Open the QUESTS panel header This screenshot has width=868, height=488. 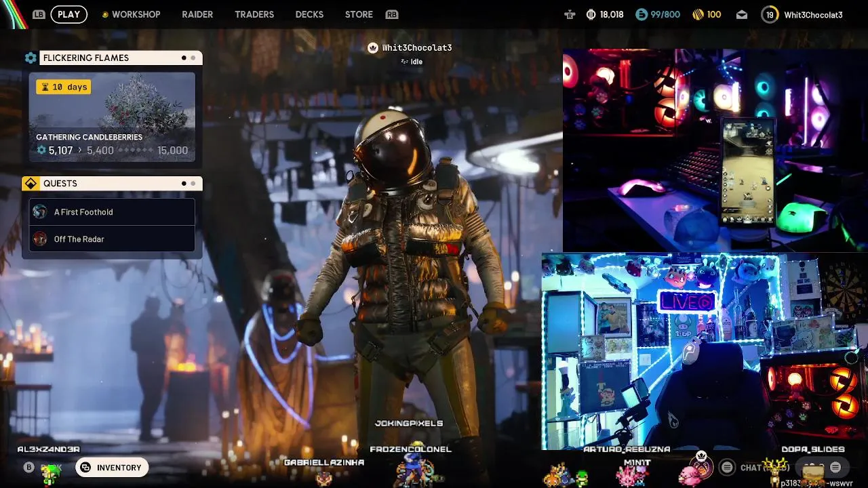point(113,184)
